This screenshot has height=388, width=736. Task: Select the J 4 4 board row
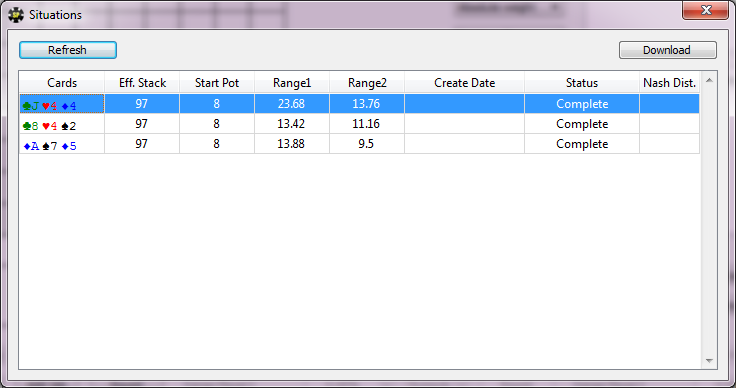(x=359, y=104)
